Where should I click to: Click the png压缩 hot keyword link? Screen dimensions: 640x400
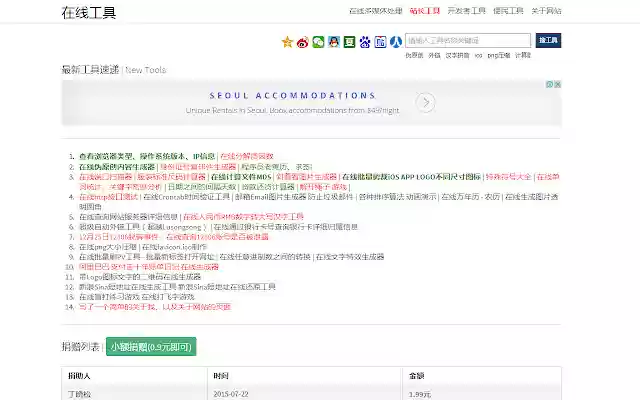point(499,55)
